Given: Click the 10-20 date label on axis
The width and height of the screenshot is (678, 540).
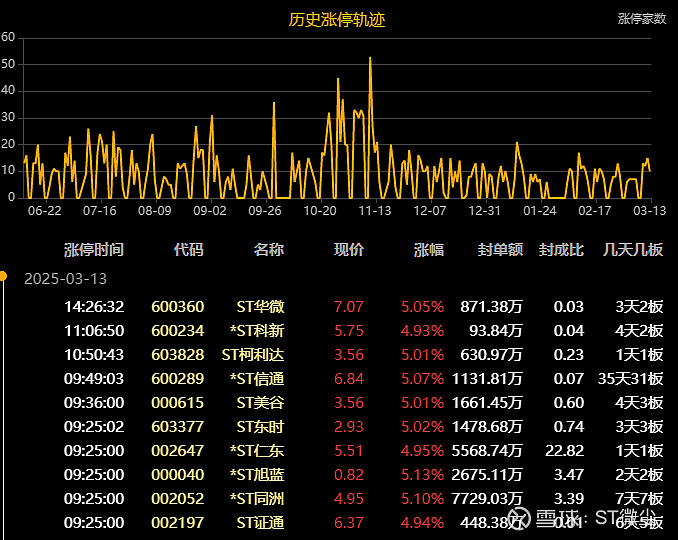Looking at the screenshot, I should 319,211.
